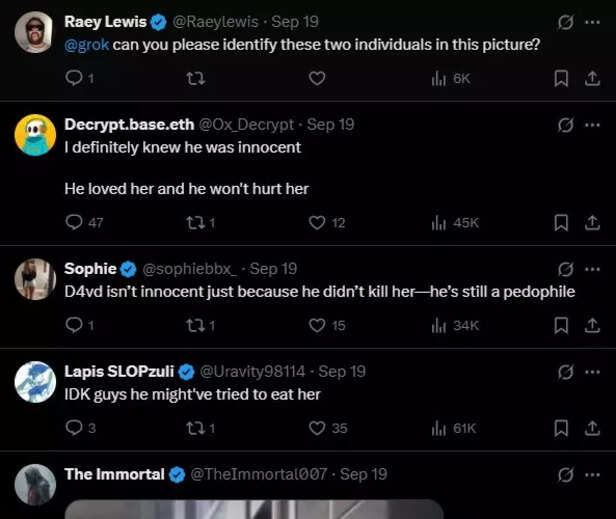Retweet Sophie's post
This screenshot has height=519, width=616.
196,325
